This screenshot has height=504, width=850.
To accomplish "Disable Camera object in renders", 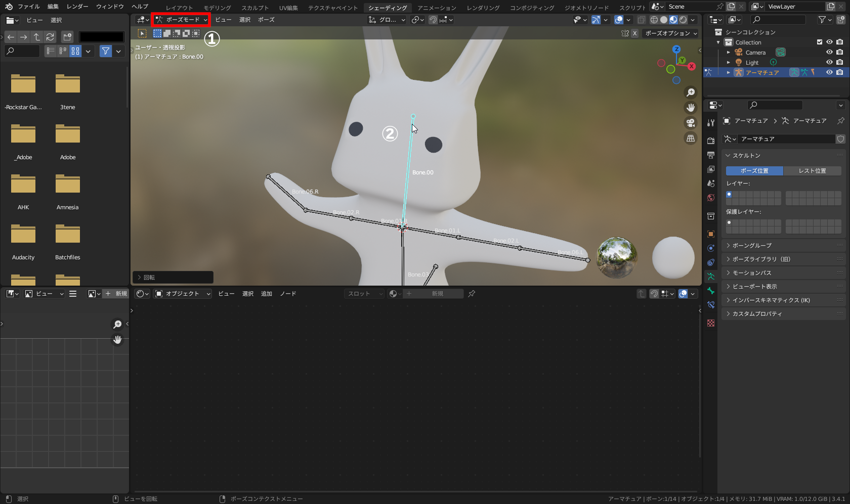I will (x=839, y=52).
